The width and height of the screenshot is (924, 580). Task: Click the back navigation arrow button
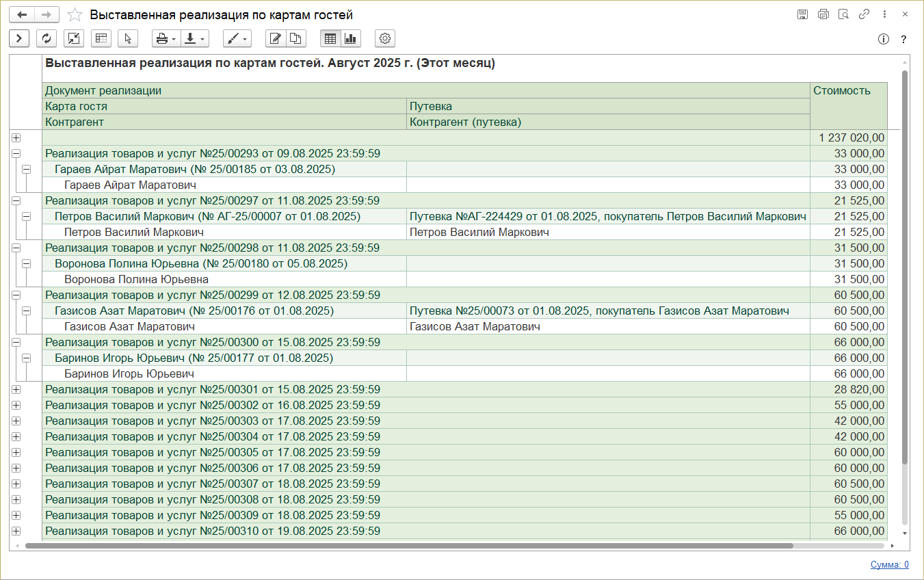(x=22, y=14)
